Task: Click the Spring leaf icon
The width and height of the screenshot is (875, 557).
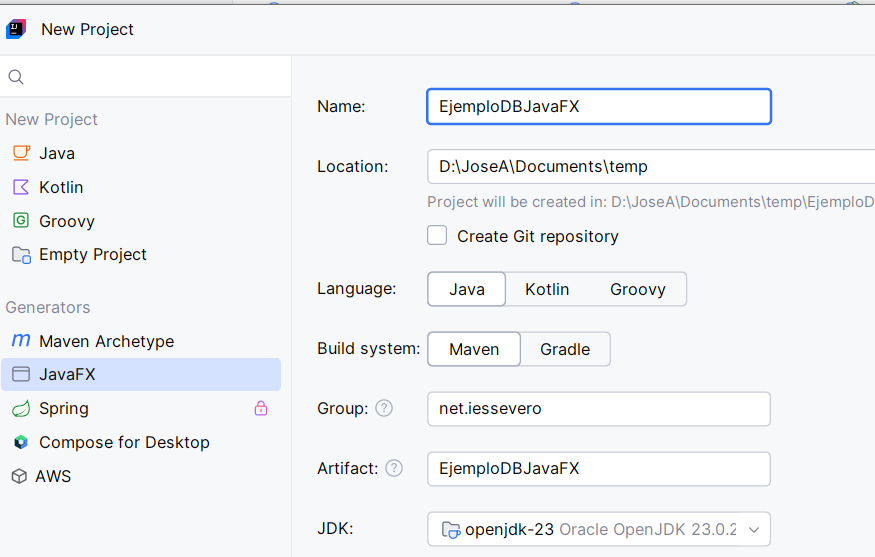Action: [x=21, y=409]
